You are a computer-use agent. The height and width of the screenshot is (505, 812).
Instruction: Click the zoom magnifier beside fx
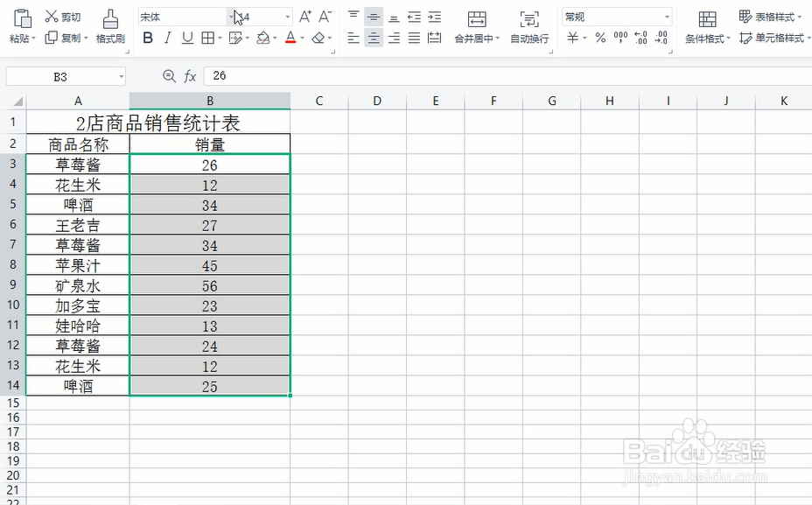tap(169, 76)
